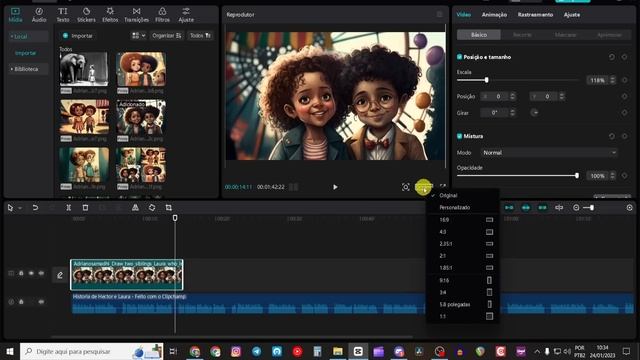
Task: Open the Organizar sort dropdown
Action: click(167, 36)
